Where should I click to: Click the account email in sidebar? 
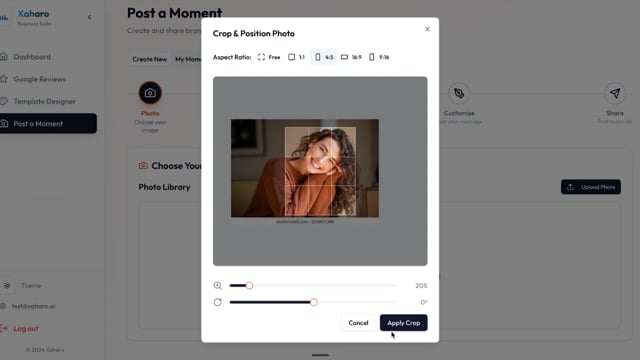click(x=33, y=306)
